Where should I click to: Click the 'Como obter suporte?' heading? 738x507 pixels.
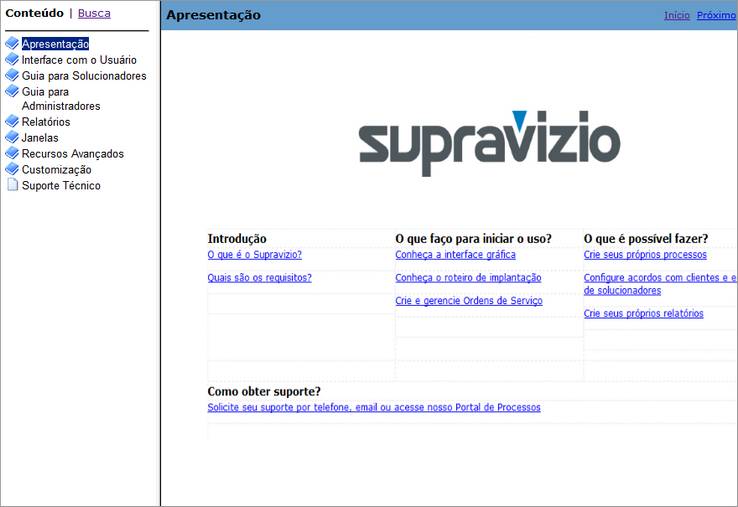(x=264, y=392)
